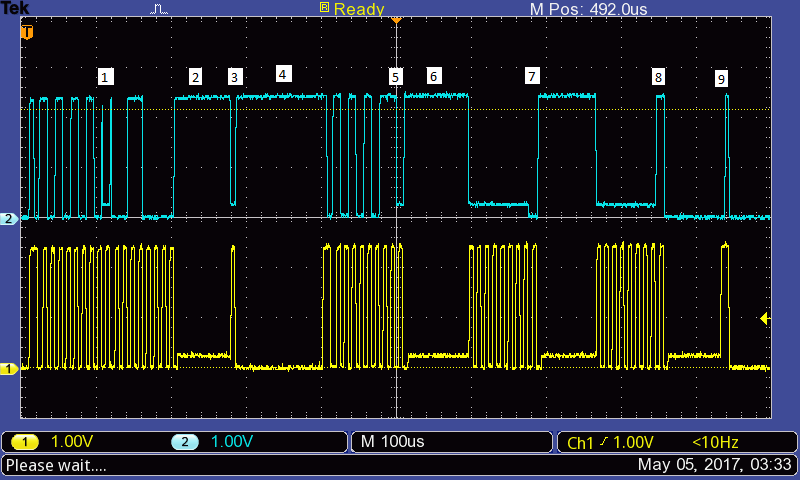Click the 'Ready' status text

point(359,9)
